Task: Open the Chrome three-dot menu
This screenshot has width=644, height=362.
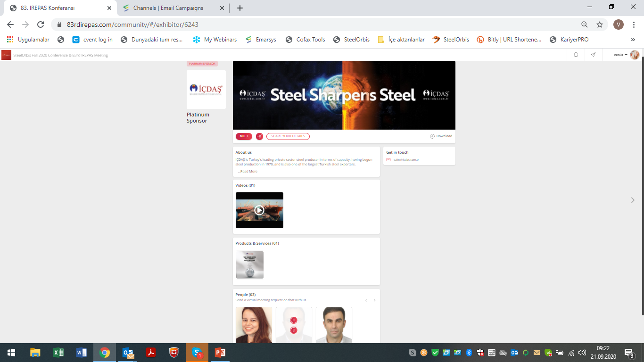Action: pos(633,25)
